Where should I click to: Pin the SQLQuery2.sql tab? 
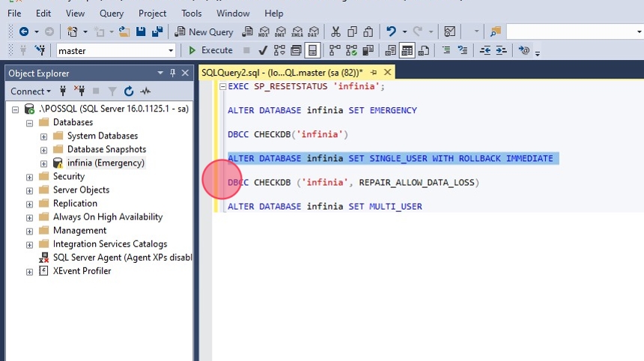(374, 73)
